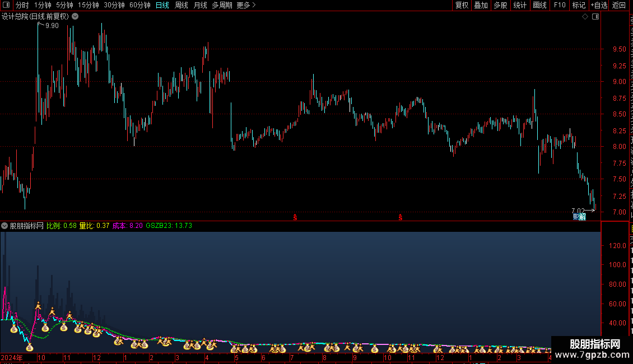633x364 pixels.
Task: Toggle the 叠加 overlay option
Action: coord(481,5)
